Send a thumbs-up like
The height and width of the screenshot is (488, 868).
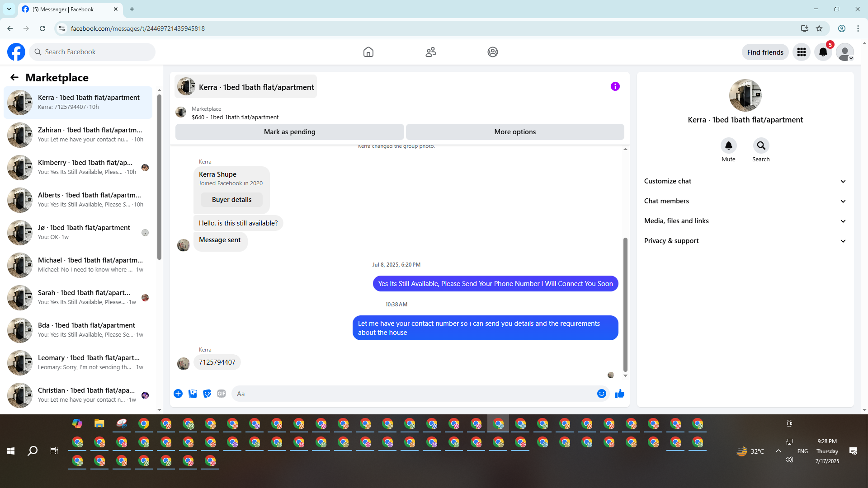tap(620, 394)
